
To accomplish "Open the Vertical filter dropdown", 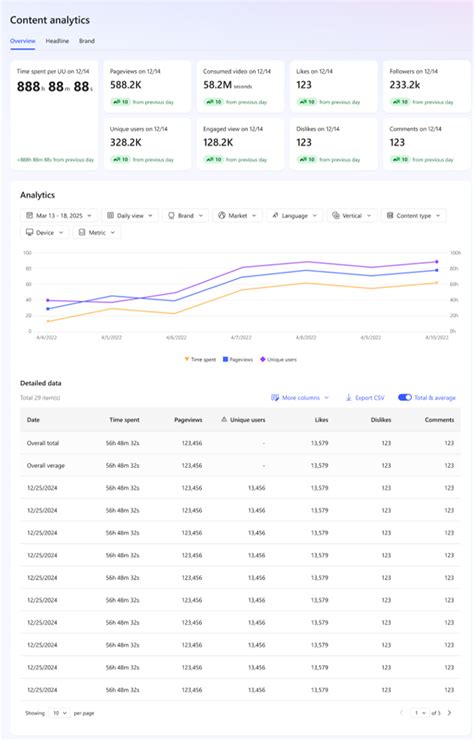I will [352, 215].
